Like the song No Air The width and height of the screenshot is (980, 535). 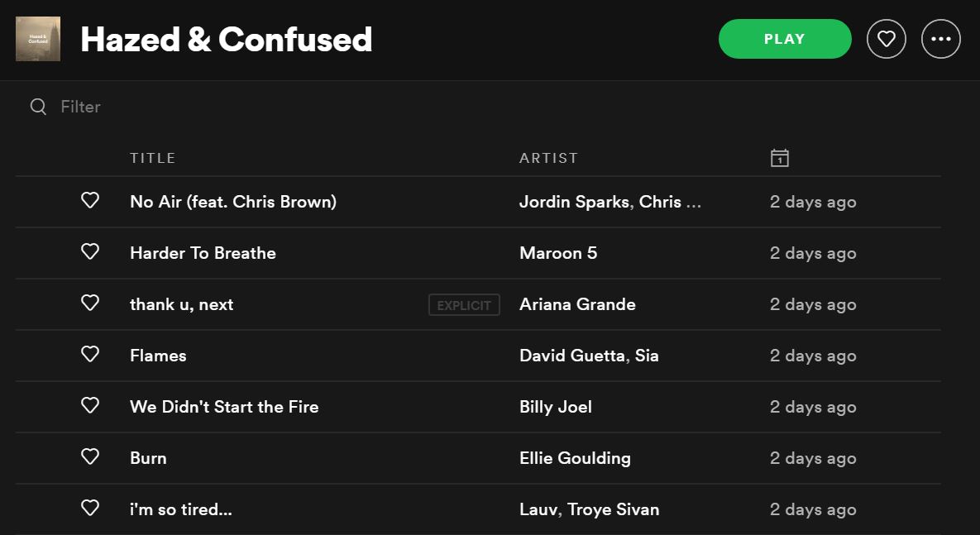[90, 201]
